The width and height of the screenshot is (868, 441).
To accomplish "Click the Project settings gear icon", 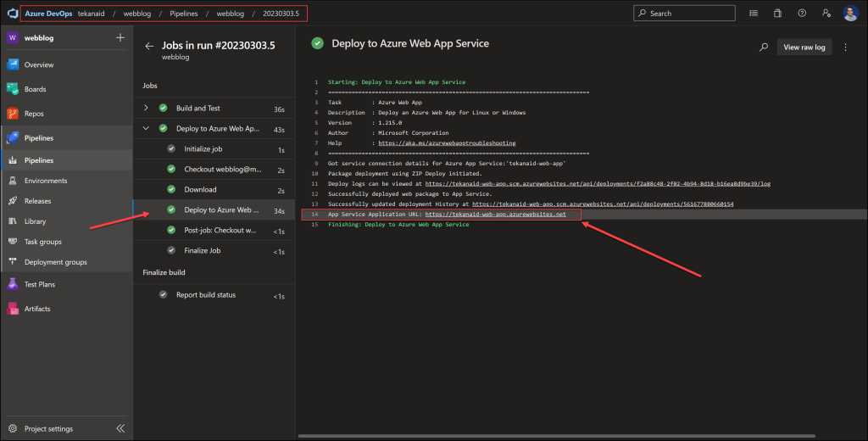I will point(13,429).
